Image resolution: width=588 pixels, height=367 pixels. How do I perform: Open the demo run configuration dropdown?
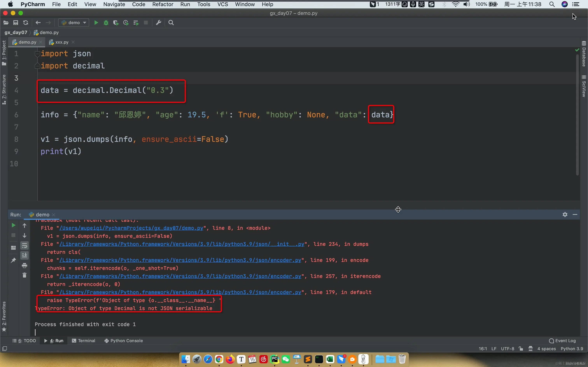coord(74,23)
